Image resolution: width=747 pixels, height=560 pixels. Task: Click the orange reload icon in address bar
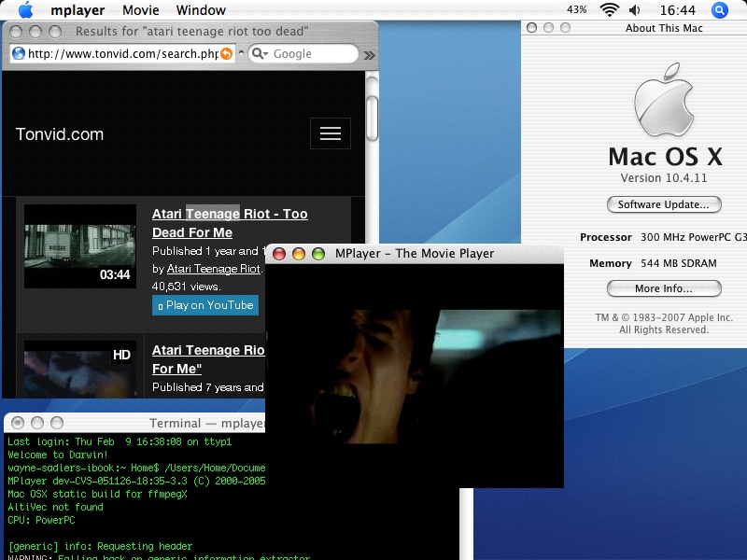[x=227, y=54]
